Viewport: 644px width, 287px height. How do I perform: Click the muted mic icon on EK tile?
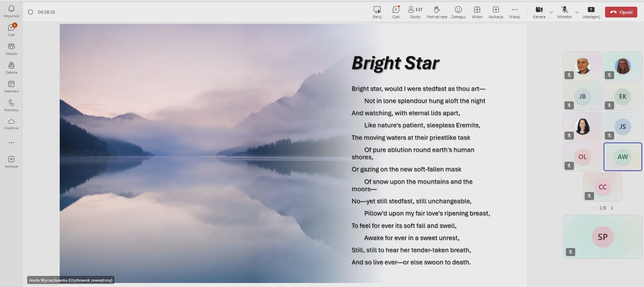[x=609, y=105]
